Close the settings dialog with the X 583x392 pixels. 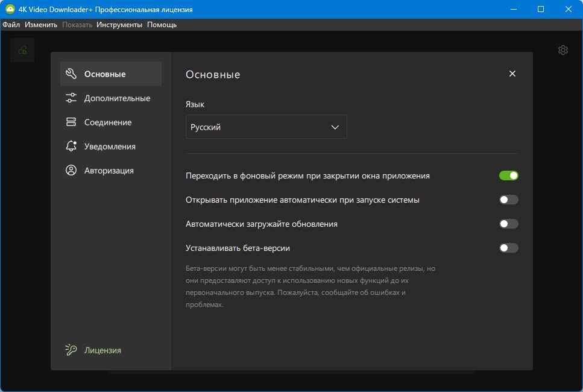click(x=512, y=74)
